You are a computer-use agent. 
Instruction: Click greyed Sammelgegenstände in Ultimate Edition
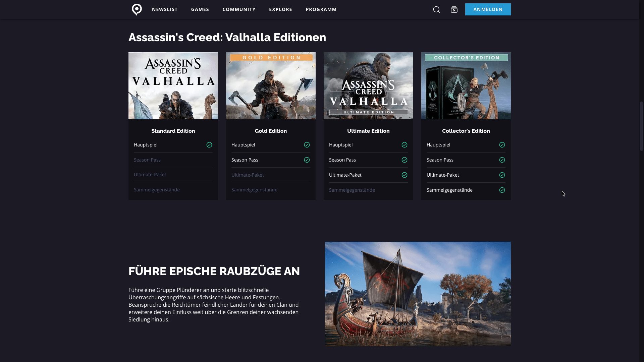pyautogui.click(x=352, y=190)
